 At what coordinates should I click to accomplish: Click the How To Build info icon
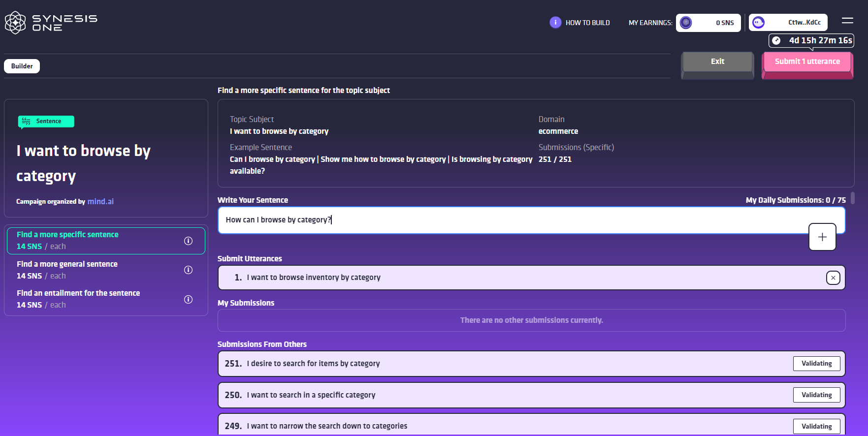click(555, 23)
